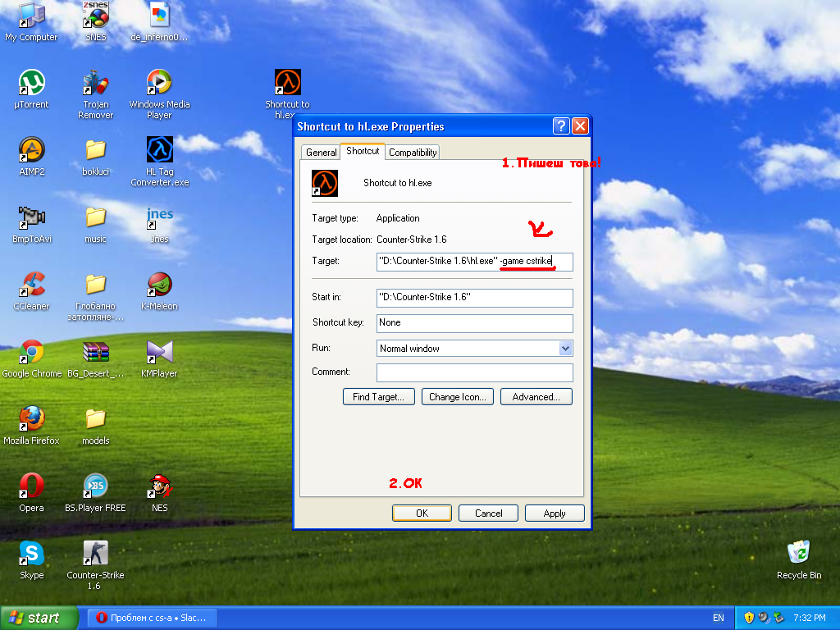Select the Opera desktop icon
Viewport: 840px width, 630px height.
(32, 492)
